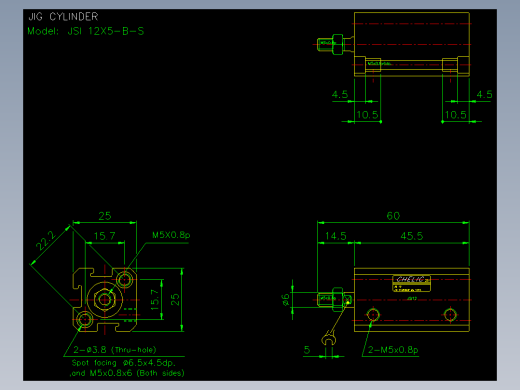The height and width of the screenshot is (390, 520).
Task: Click the "60" overall length dimension
Action: coord(393,216)
